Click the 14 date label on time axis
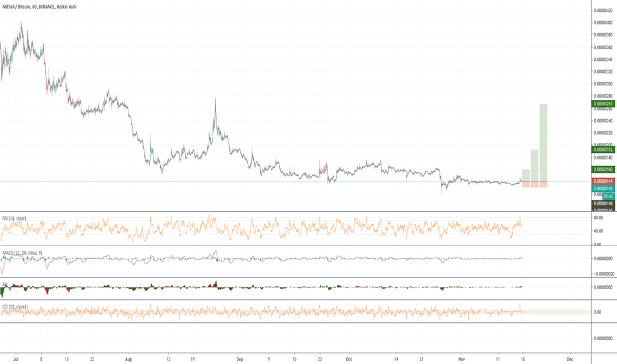The width and height of the screenshot is (617, 364). [397, 359]
